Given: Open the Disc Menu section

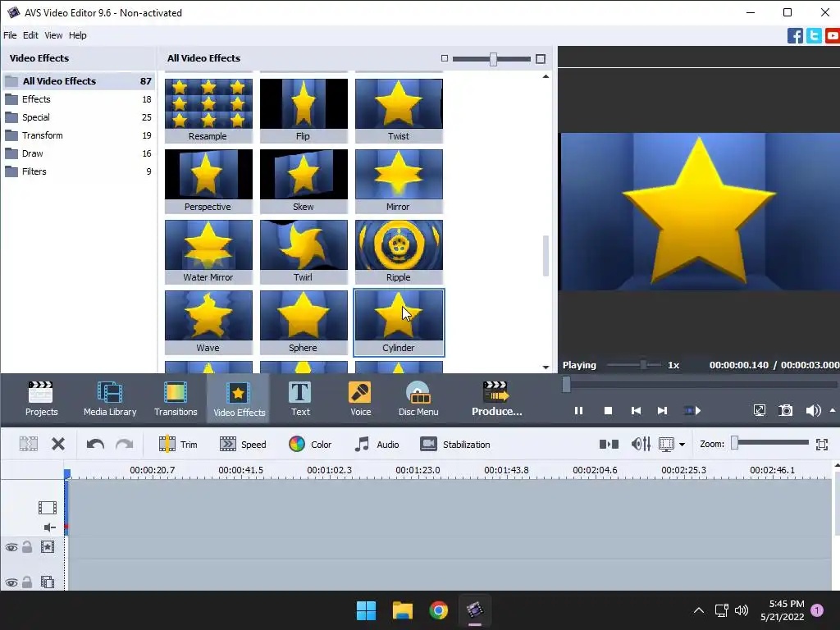Looking at the screenshot, I should tap(418, 399).
